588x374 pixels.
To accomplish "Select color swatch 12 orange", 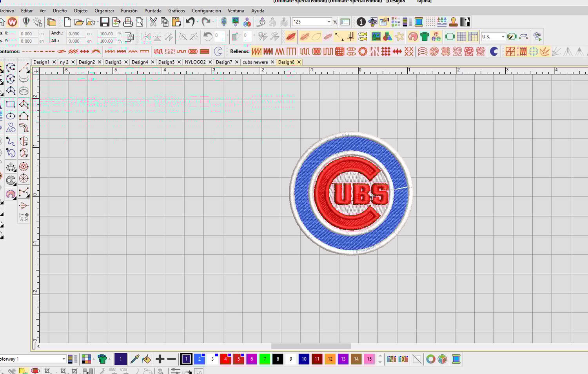I will pyautogui.click(x=330, y=359).
